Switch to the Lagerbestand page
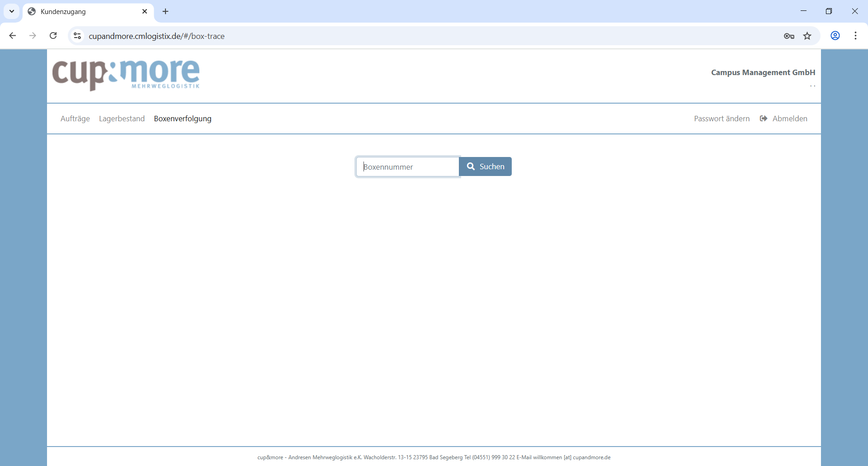The image size is (868, 466). (x=122, y=119)
